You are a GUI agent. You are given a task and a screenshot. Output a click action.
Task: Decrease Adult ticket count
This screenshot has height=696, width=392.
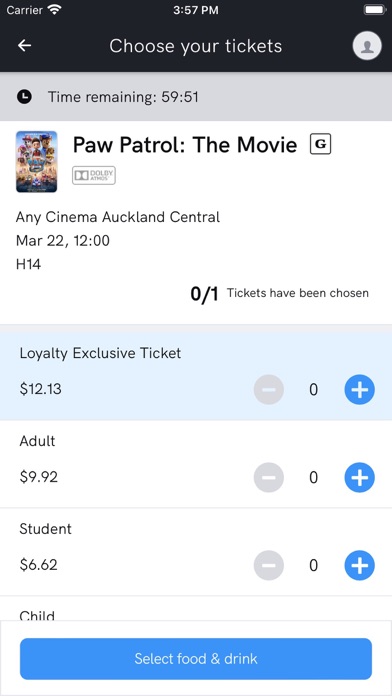(269, 478)
